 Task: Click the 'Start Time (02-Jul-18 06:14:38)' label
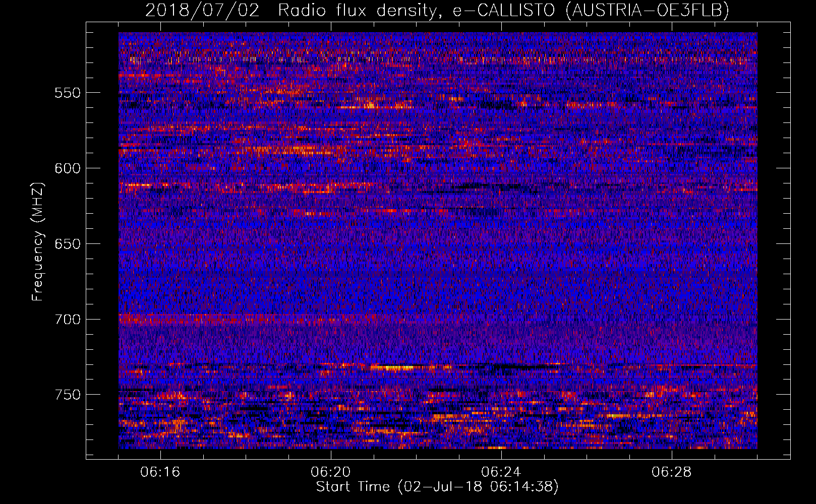(437, 487)
